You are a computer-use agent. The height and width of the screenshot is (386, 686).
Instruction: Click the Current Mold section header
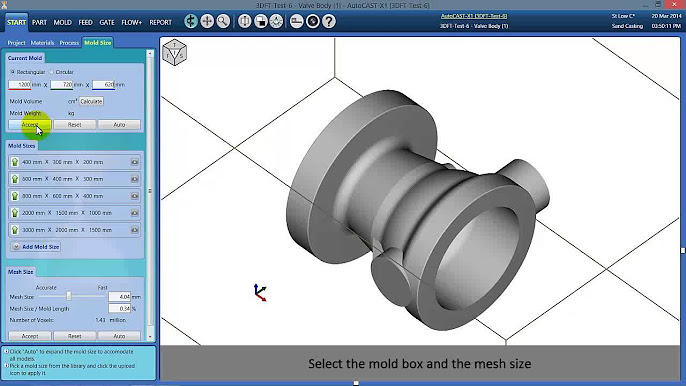(25, 58)
